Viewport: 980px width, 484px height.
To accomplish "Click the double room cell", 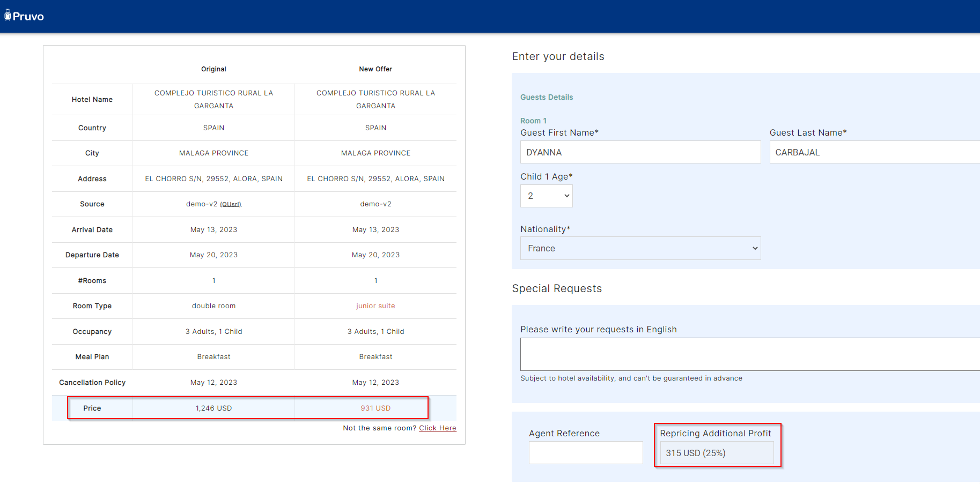I will [x=213, y=306].
